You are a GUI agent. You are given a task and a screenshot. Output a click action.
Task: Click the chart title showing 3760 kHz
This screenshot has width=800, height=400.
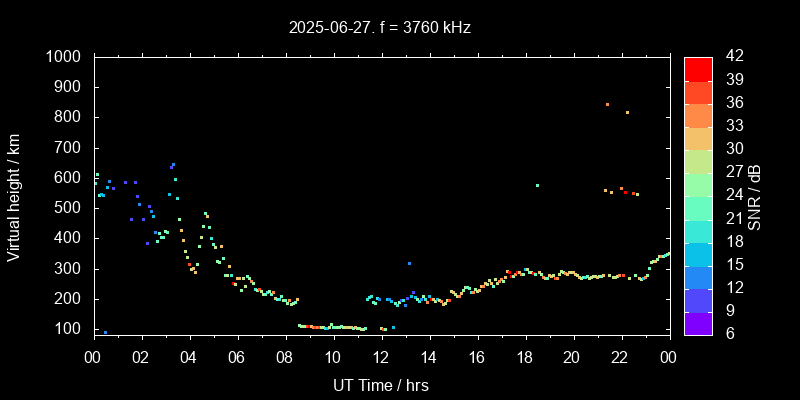pyautogui.click(x=379, y=28)
